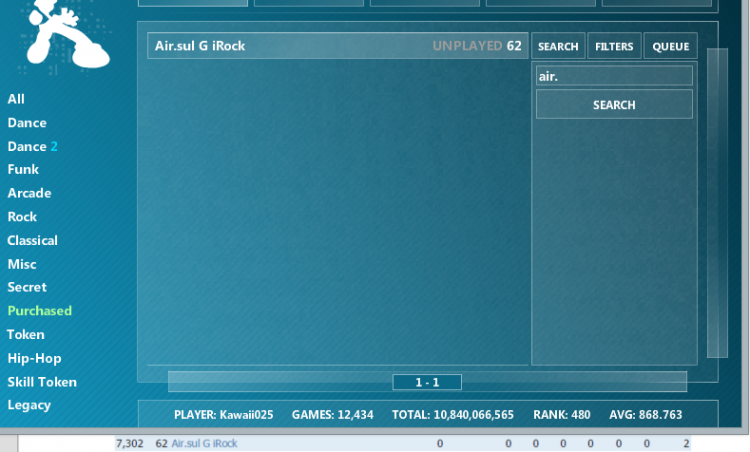Show Token songs
This screenshot has height=452, width=750.
[x=26, y=335]
